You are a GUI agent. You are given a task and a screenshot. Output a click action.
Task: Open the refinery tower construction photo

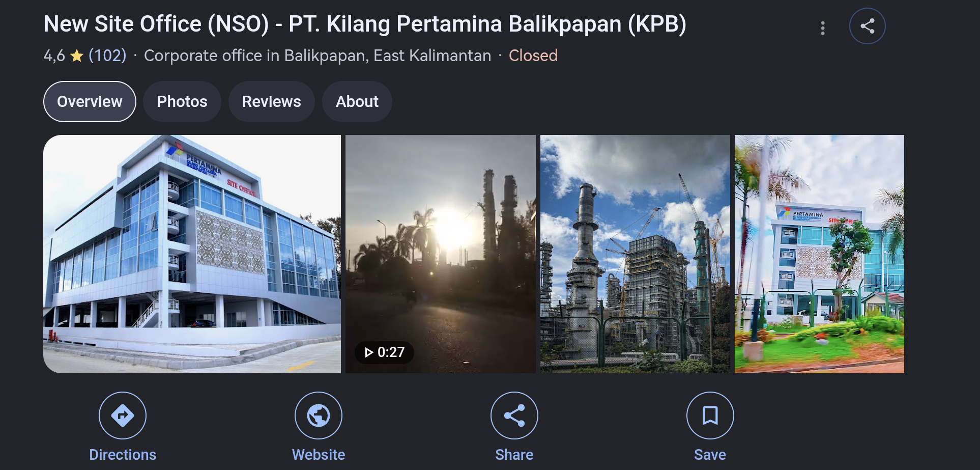pos(635,254)
